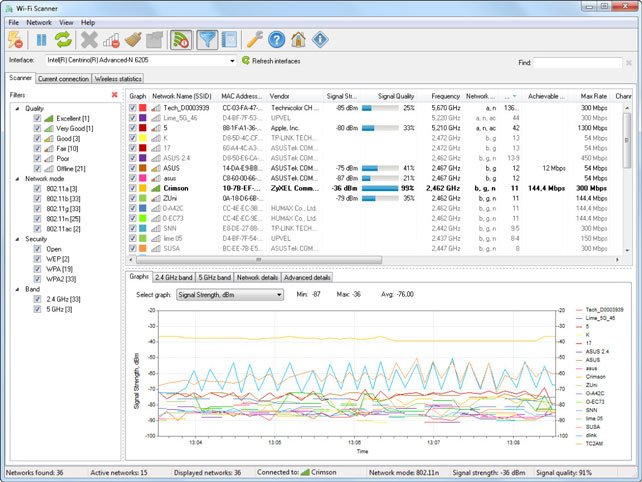Clear the Find box with X icon
Viewport: 642px width, 482px height.
(x=629, y=63)
